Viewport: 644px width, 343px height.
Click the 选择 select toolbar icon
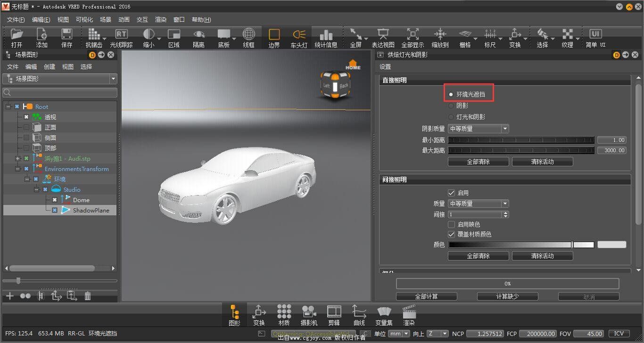click(x=542, y=34)
